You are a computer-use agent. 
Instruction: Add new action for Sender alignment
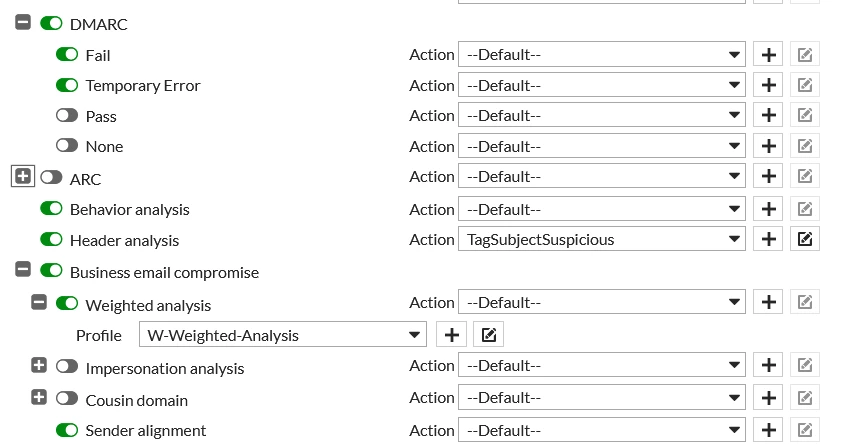(x=768, y=430)
